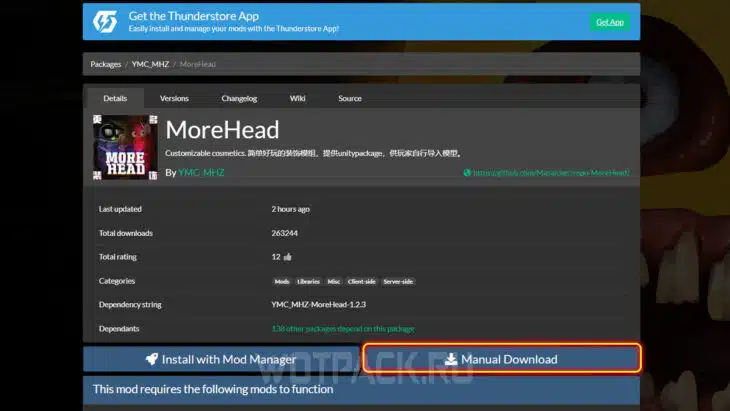Click the download icon on Manual Download
This screenshot has height=411, width=730.
(451, 359)
